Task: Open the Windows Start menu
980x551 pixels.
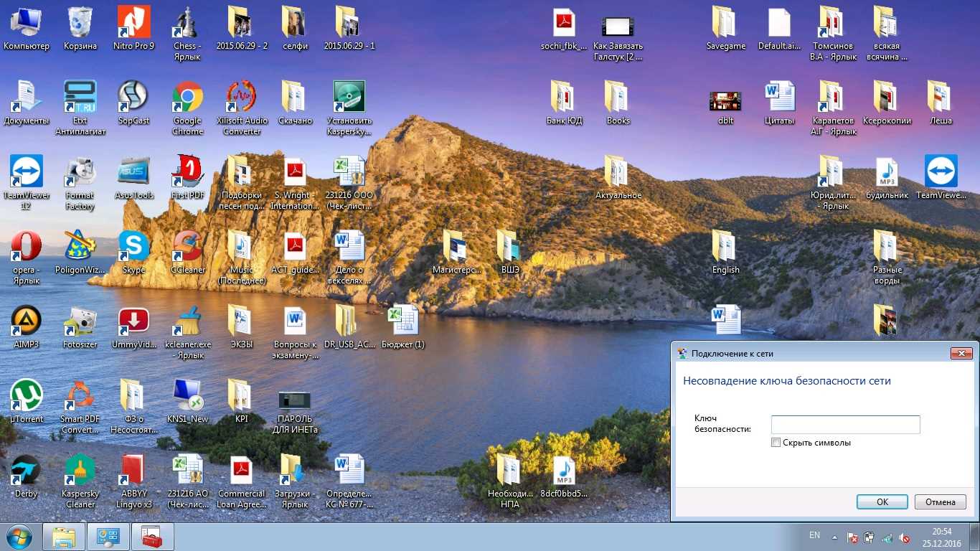Action: [x=19, y=537]
